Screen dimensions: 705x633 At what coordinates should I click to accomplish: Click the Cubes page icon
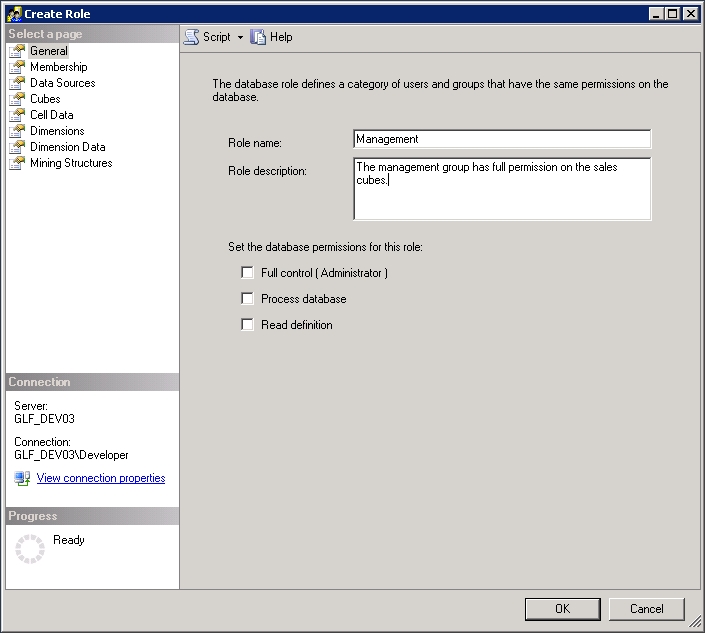pyautogui.click(x=17, y=99)
